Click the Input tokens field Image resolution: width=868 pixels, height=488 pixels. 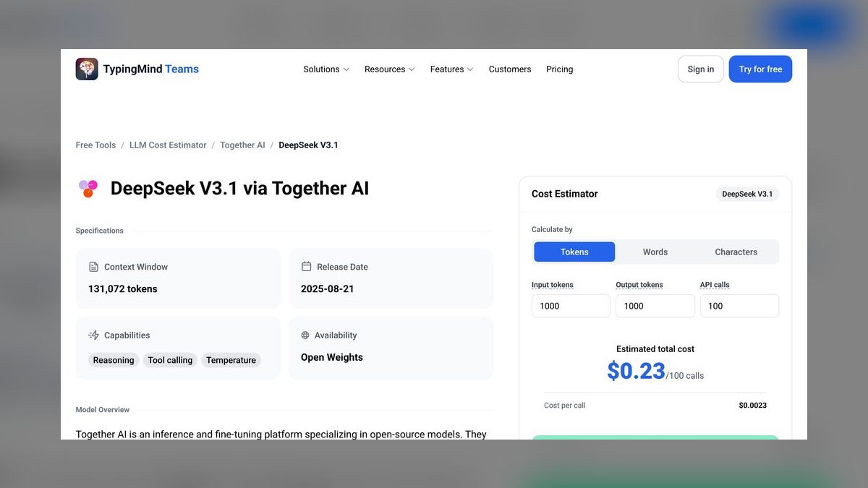571,306
